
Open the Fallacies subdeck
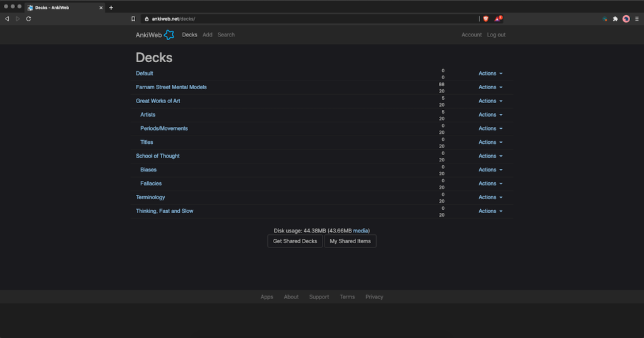[x=151, y=183]
